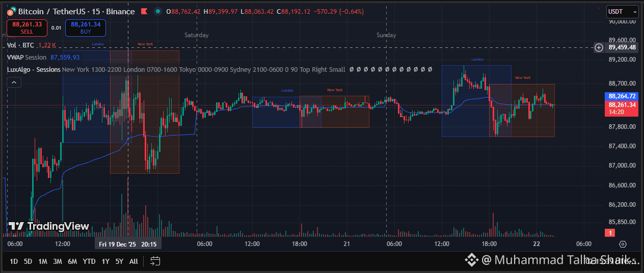Click the Fri 19 Dec '25 20:15 time label
644x273 pixels.
[x=128, y=244]
